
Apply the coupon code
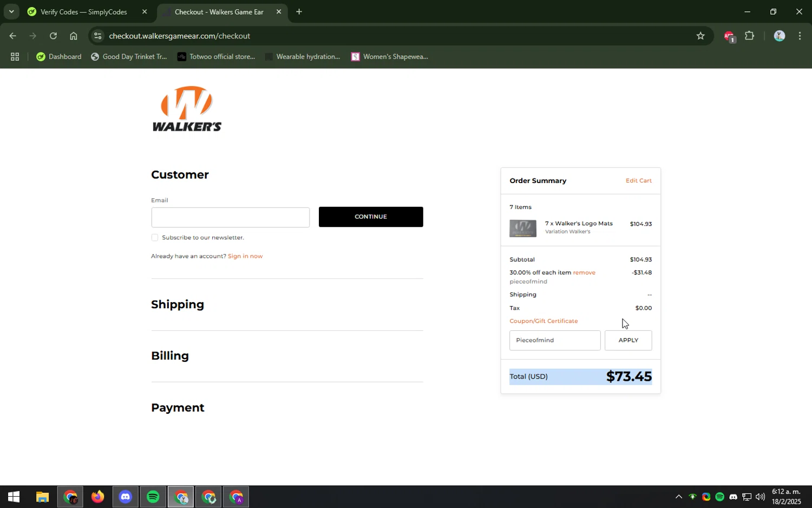pyautogui.click(x=628, y=341)
